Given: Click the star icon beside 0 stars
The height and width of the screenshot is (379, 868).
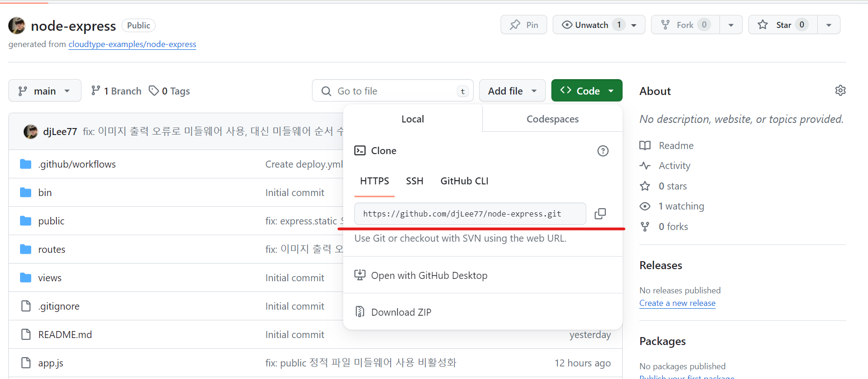Looking at the screenshot, I should (x=645, y=186).
